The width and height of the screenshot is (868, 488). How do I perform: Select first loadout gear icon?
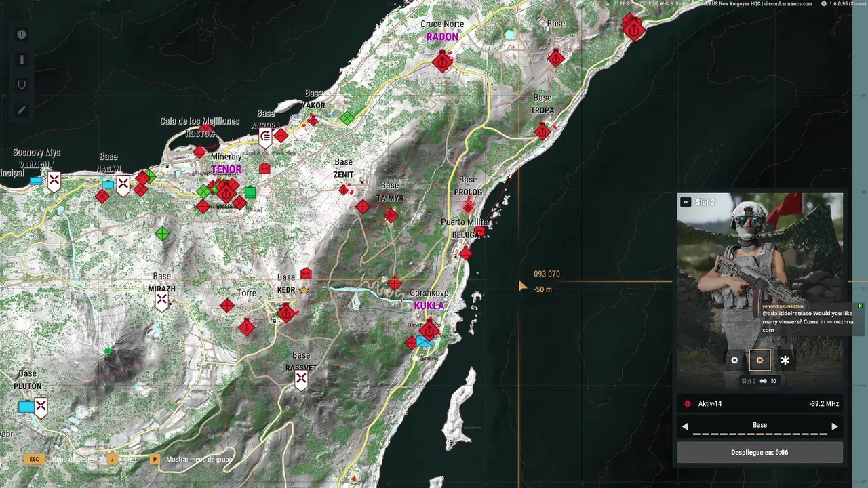coord(734,361)
